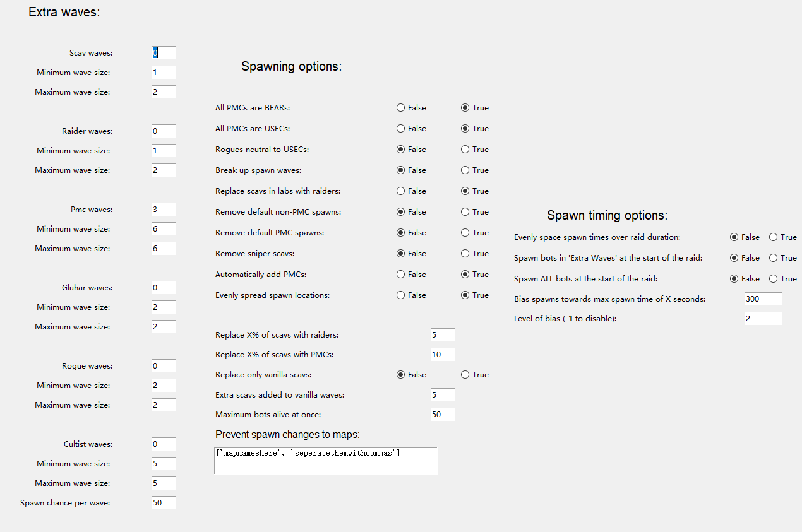Click the 'Raider waves' input box
802x532 pixels.
(x=164, y=131)
